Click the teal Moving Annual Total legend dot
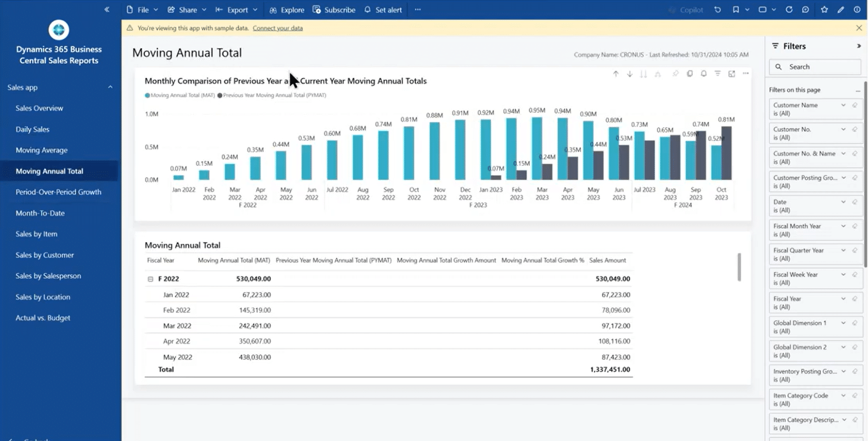 click(147, 95)
